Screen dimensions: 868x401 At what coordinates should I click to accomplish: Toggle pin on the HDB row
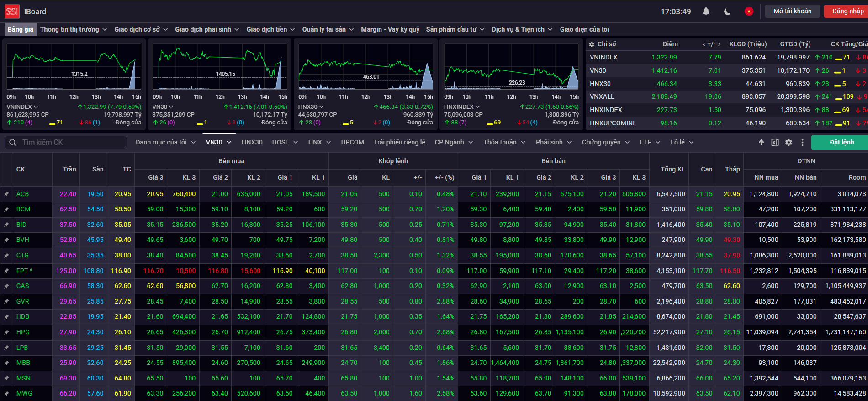[x=6, y=317]
